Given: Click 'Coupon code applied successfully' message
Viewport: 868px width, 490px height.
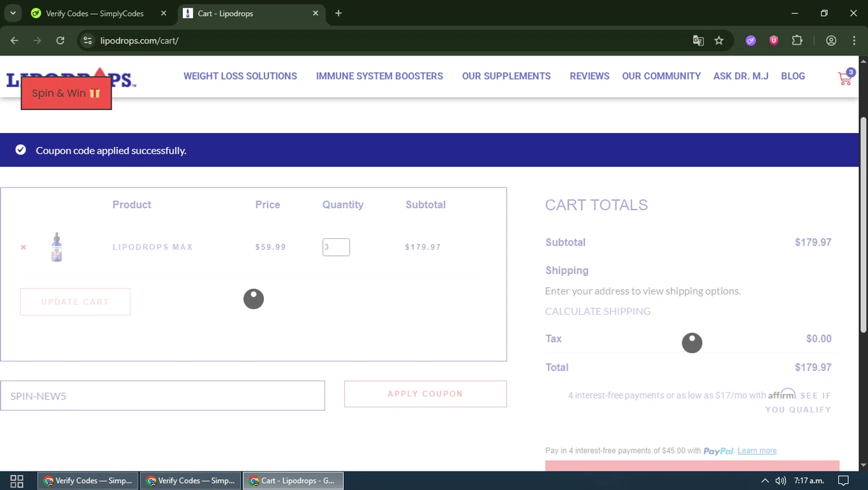Looking at the screenshot, I should click(x=111, y=150).
